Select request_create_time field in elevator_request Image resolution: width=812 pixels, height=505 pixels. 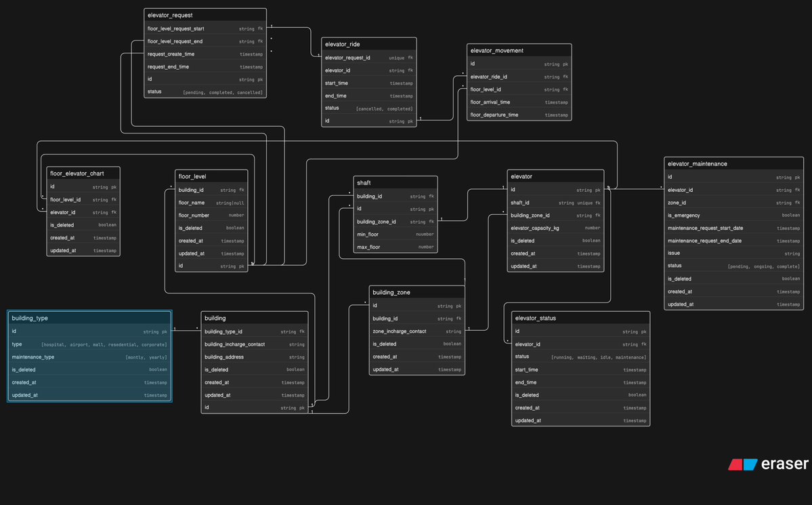point(205,54)
